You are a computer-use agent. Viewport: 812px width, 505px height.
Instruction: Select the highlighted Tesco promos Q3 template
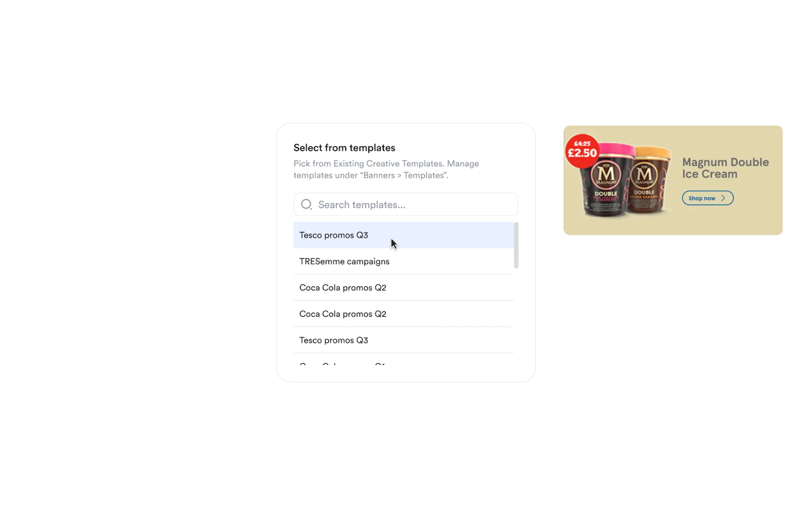(x=333, y=235)
